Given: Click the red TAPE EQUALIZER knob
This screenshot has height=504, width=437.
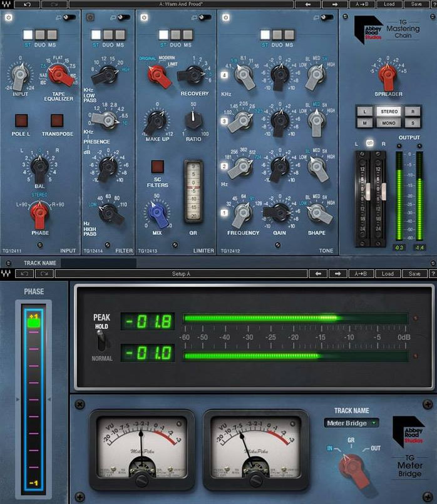Looking at the screenshot, I should (60, 75).
